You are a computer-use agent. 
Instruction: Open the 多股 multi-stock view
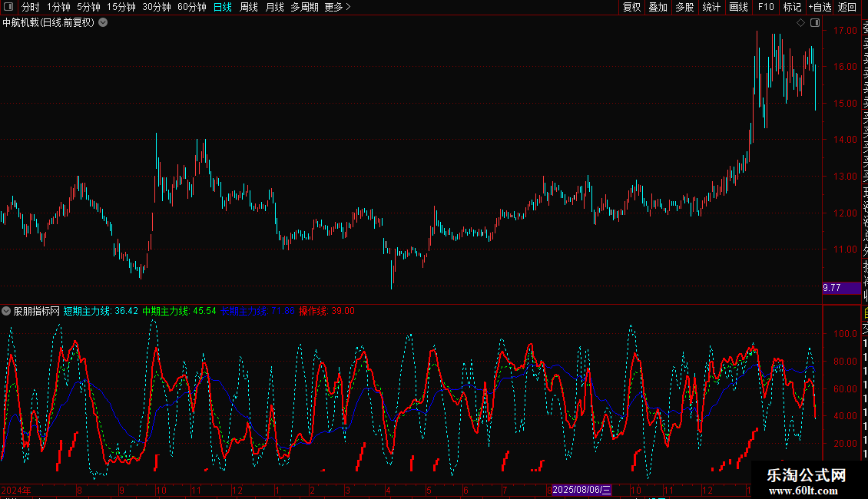click(x=684, y=7)
